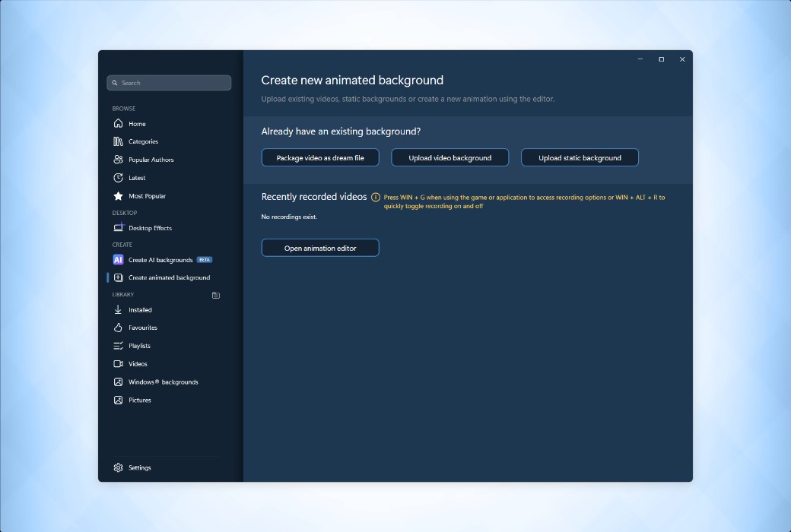Click the search magnifier icon

point(115,83)
